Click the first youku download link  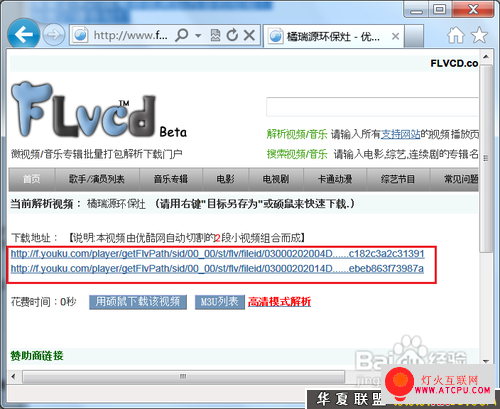(x=217, y=254)
